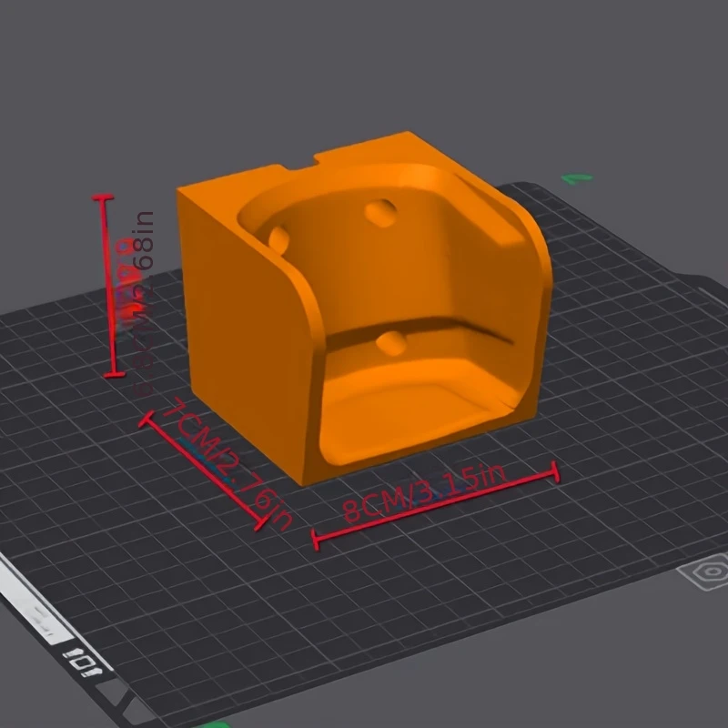Viewport: 728px width, 728px height.
Task: Select the orange 3D model on the plate
Action: click(x=365, y=307)
